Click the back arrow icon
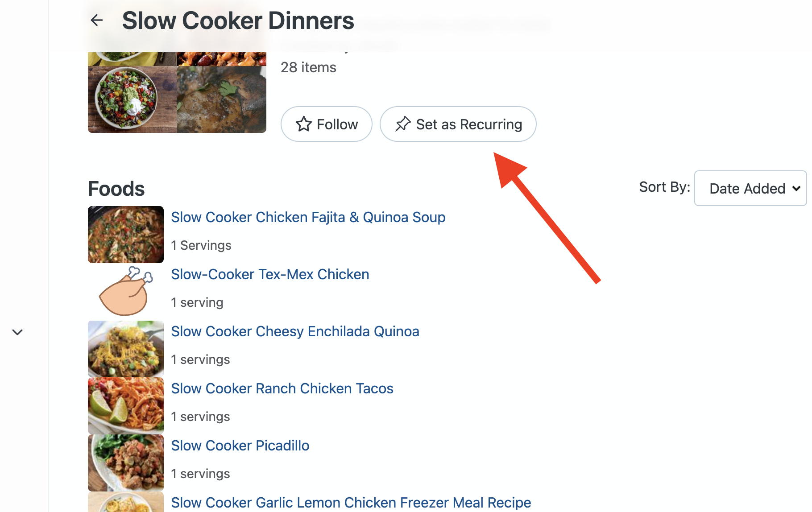Screen dimensions: 812x512 97,20
